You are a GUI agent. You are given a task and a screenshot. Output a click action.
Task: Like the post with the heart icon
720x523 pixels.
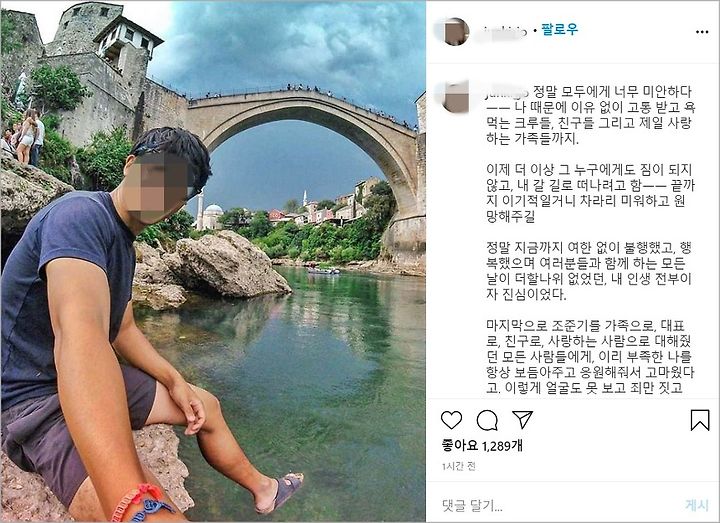[451, 420]
